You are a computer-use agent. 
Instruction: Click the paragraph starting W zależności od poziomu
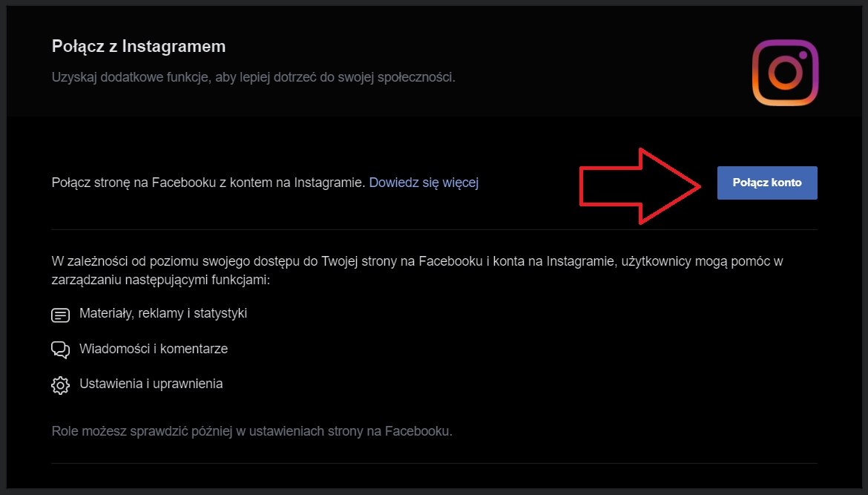(x=417, y=261)
